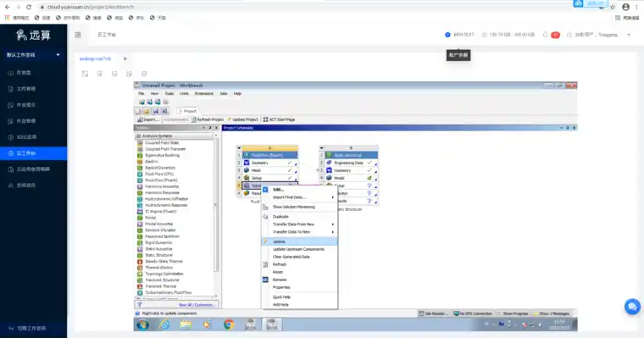This screenshot has width=644, height=338.
Task: Click the Fluid Flow (Fluent) toolbox icon
Action: click(140, 180)
